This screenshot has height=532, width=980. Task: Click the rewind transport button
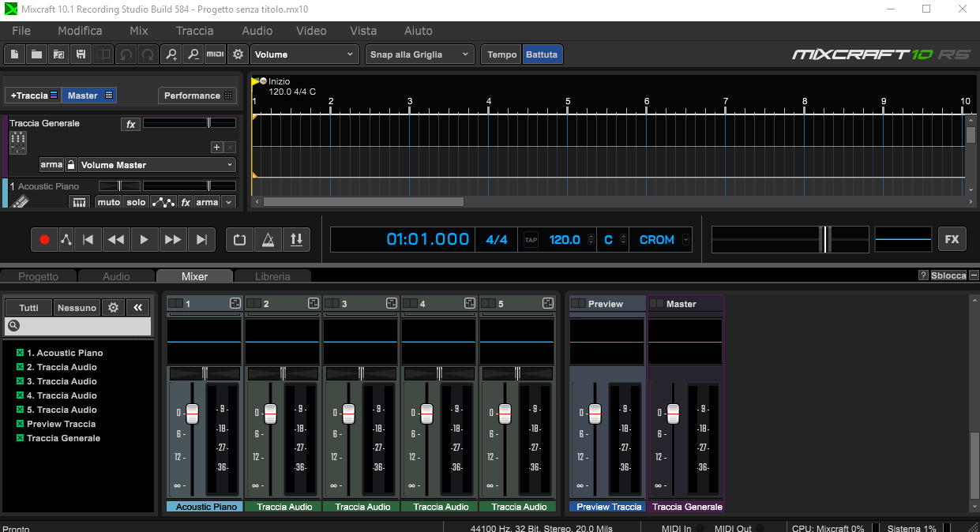116,239
